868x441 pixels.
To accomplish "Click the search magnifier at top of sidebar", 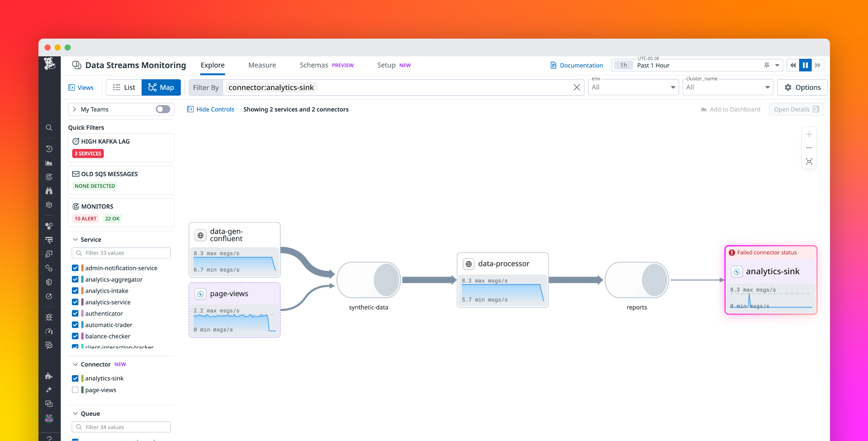I will coord(49,128).
